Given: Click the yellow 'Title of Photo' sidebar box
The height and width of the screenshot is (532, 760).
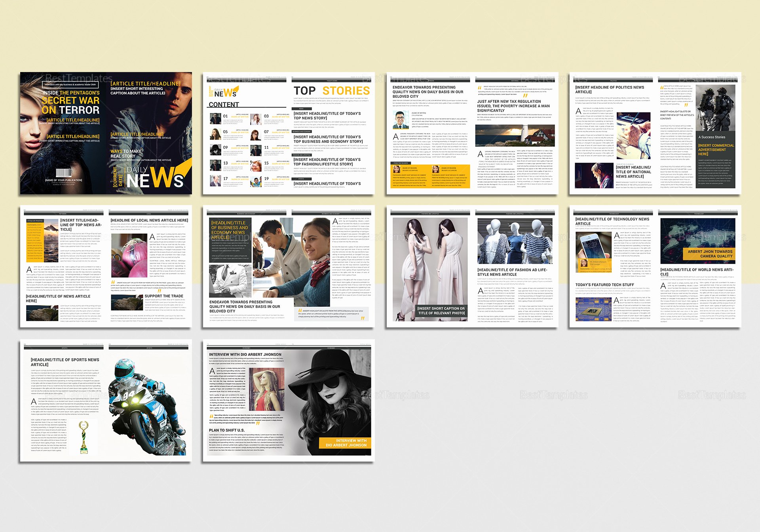Looking at the screenshot, I should [35, 241].
